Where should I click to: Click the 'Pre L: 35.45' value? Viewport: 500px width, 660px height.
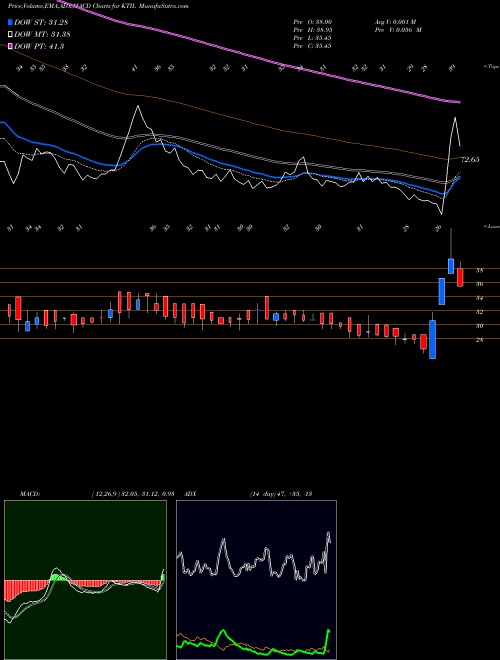(x=313, y=38)
